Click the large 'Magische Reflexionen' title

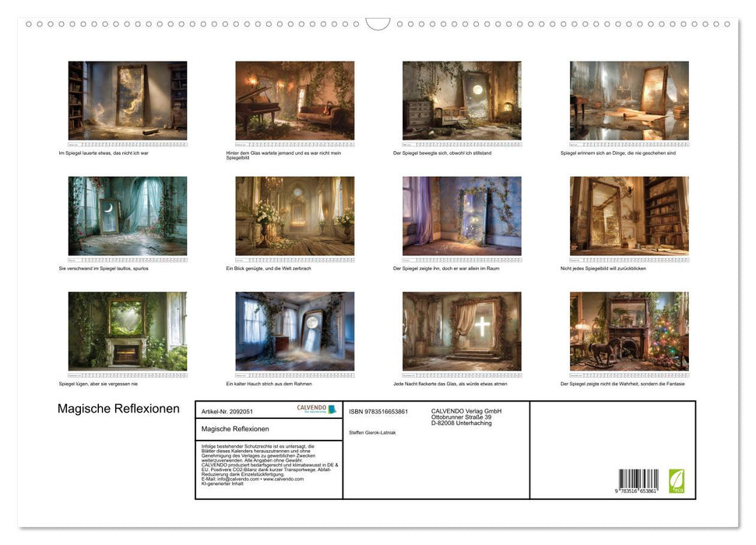point(118,409)
